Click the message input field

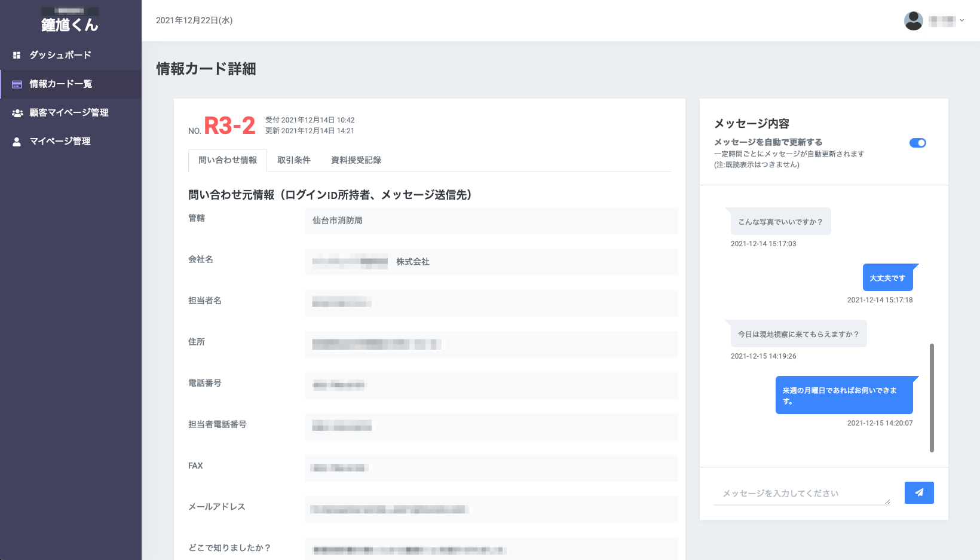801,493
